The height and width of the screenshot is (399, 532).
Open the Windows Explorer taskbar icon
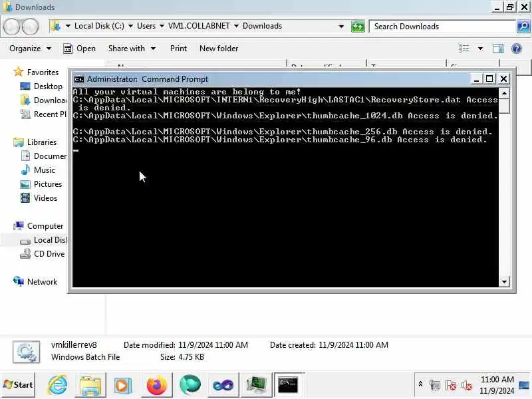90,385
